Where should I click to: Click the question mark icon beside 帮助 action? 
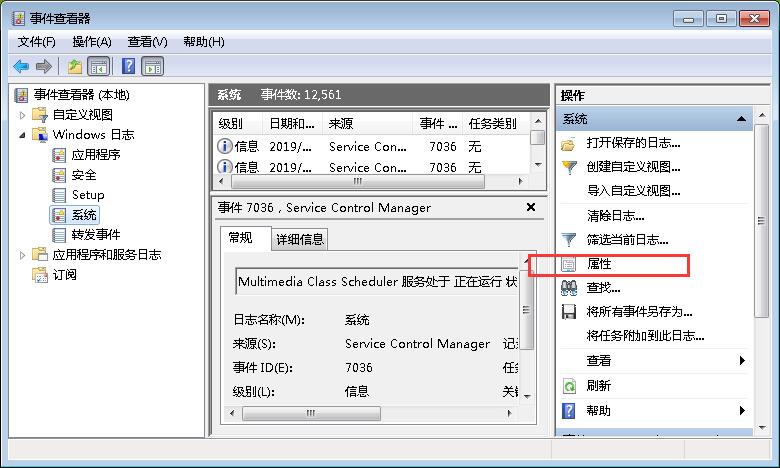pyautogui.click(x=568, y=411)
